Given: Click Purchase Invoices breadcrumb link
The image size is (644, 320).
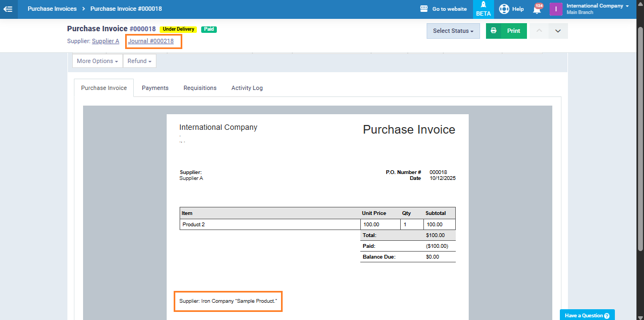Looking at the screenshot, I should [x=52, y=9].
